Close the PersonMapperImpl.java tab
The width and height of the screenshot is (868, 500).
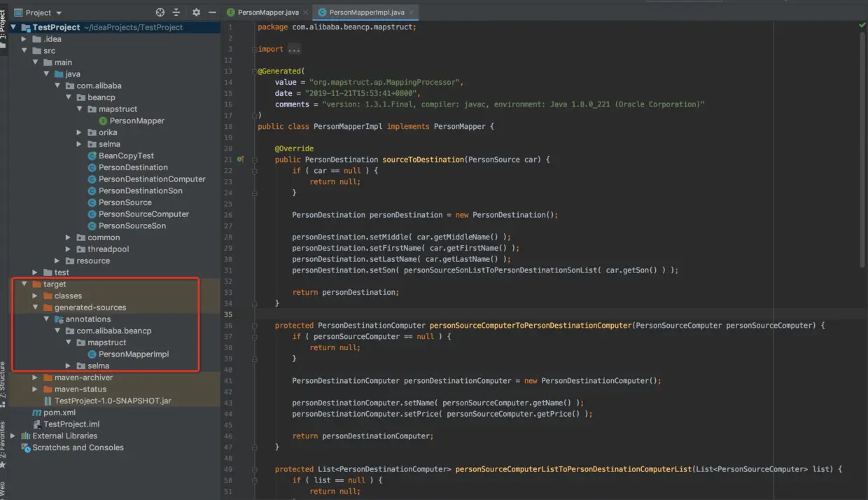tap(412, 13)
